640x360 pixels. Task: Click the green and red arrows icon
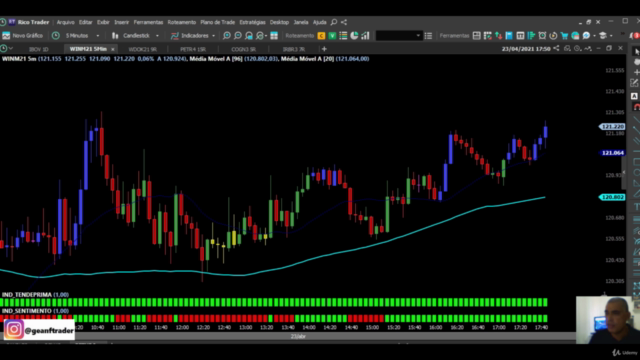(x=498, y=36)
